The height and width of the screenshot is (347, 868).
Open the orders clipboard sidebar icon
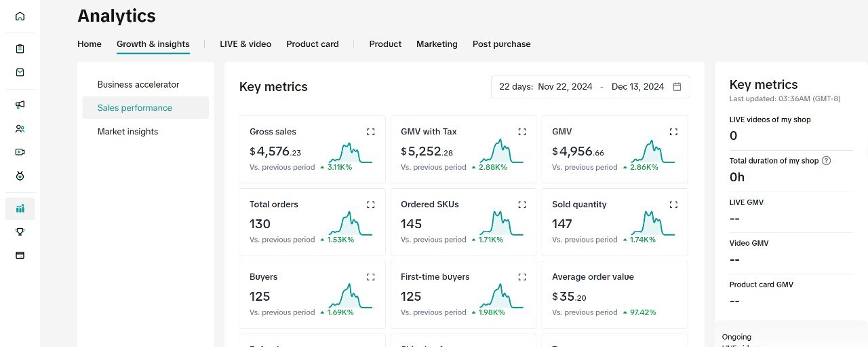coord(20,49)
